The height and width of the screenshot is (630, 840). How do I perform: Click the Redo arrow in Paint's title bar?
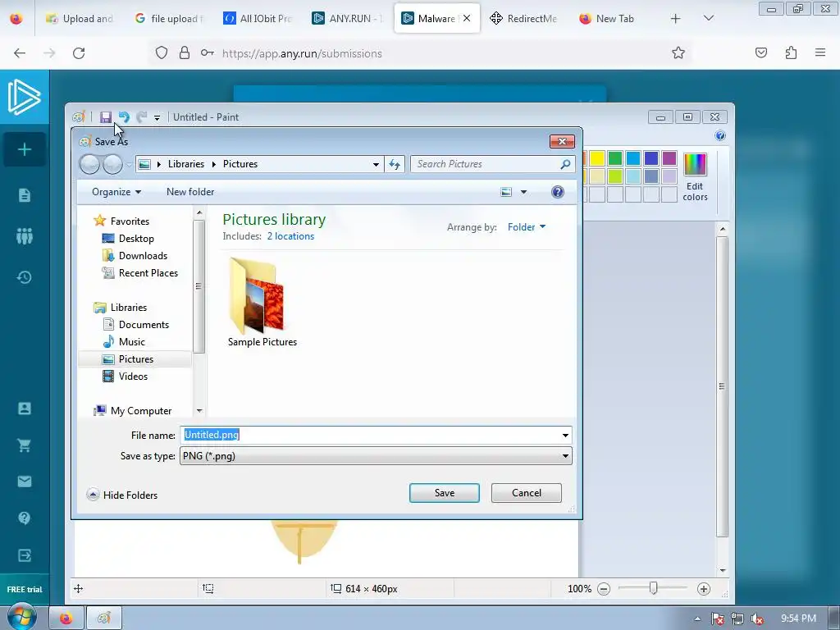(x=141, y=116)
